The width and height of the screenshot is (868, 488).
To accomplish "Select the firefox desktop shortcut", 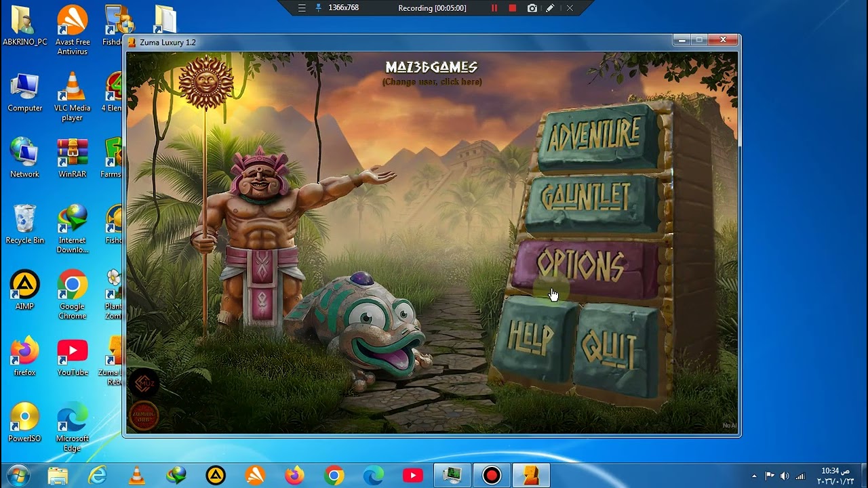I will pos(25,356).
